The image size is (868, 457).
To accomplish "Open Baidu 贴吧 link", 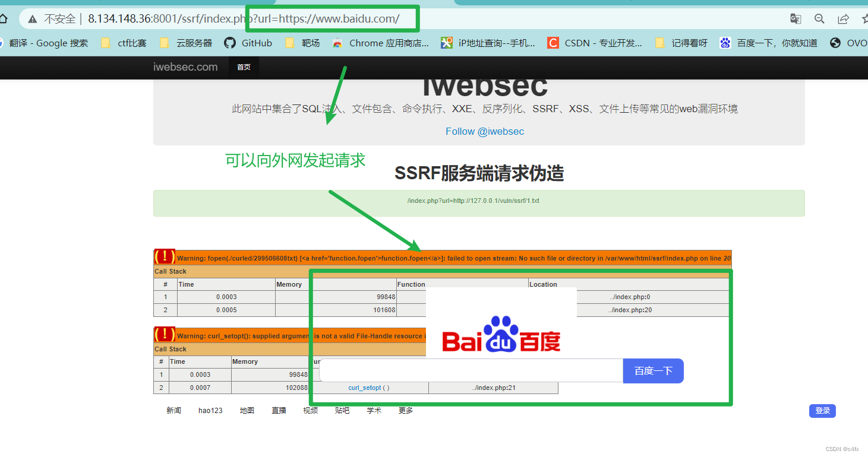I will [x=342, y=411].
